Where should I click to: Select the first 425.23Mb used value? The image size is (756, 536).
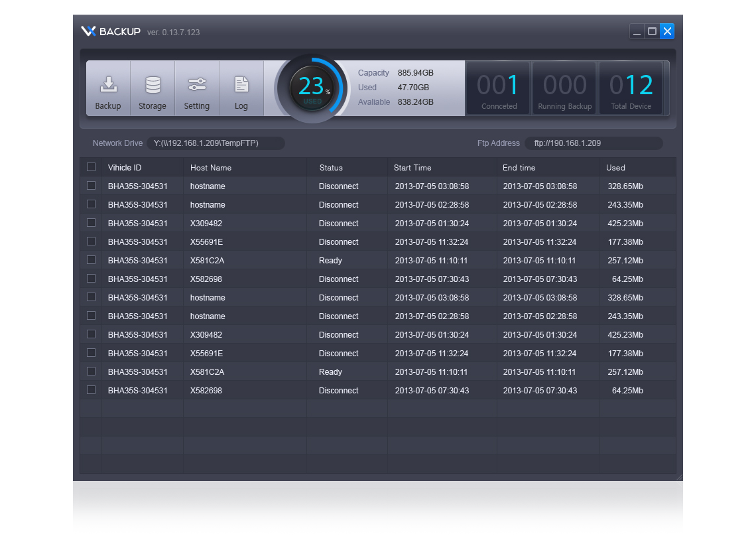(x=625, y=224)
